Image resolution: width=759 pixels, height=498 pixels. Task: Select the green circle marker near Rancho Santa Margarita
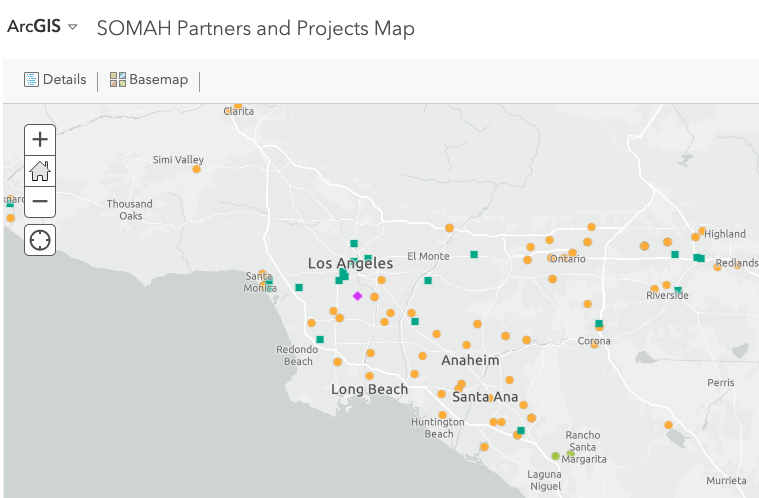[555, 456]
